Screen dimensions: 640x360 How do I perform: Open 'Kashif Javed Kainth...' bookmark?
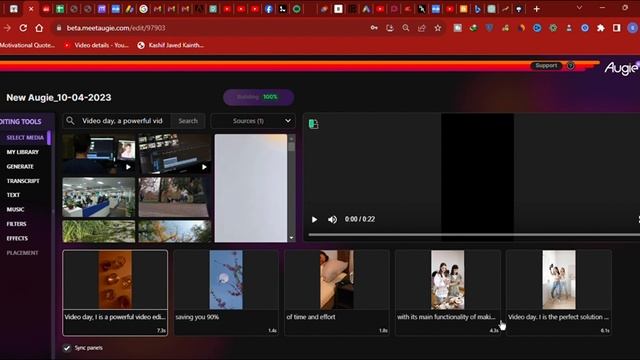[171, 45]
